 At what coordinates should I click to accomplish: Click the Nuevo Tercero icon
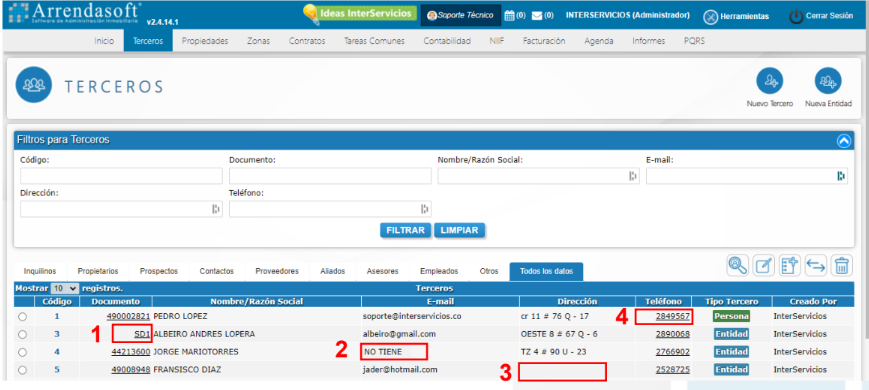[x=769, y=81]
